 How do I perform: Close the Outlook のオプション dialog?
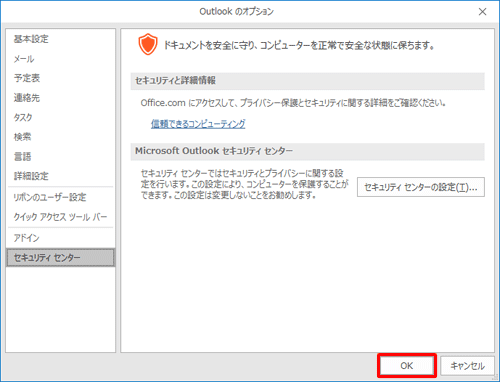482,12
